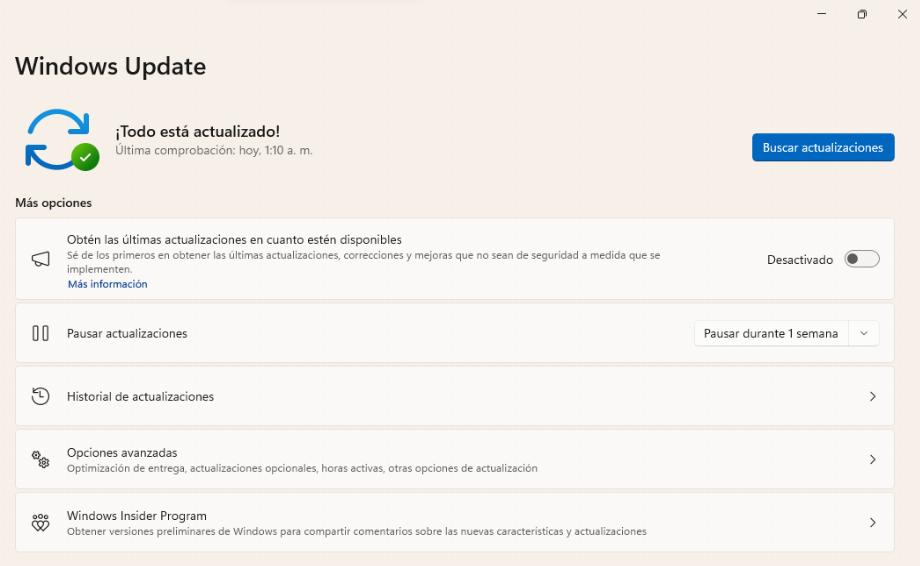Screen dimensions: 920x566
Task: Minimize the Settings window
Action: click(x=822, y=13)
